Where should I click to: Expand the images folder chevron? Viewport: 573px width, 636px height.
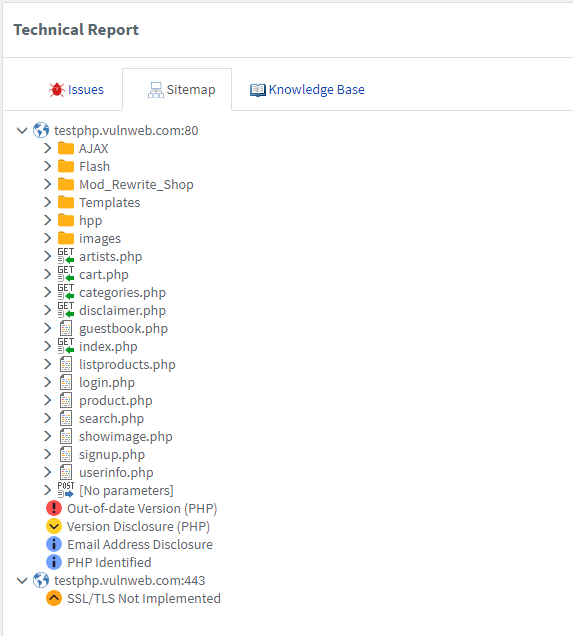(47, 238)
